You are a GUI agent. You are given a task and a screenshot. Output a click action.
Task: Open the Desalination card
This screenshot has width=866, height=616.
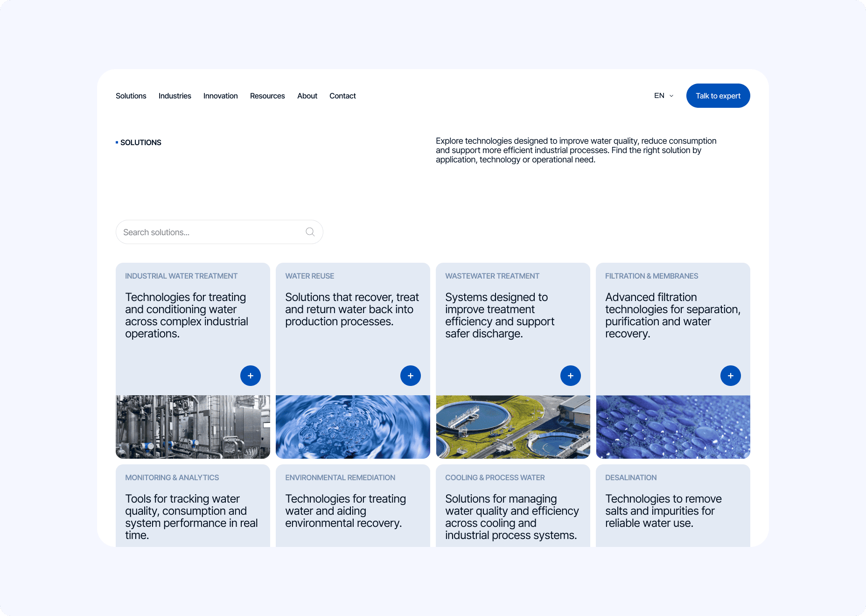click(x=673, y=506)
